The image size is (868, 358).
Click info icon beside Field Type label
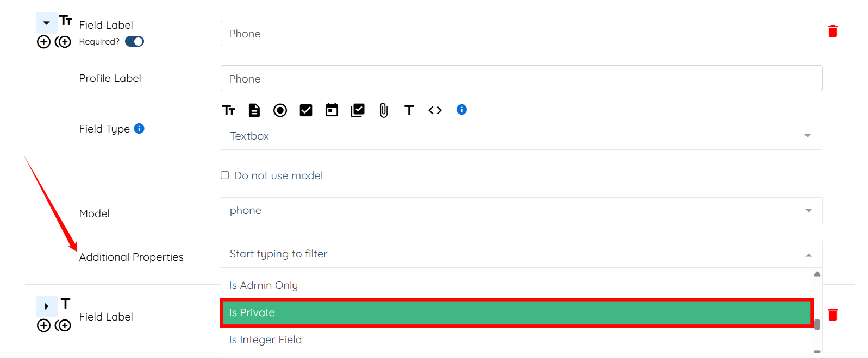[139, 129]
